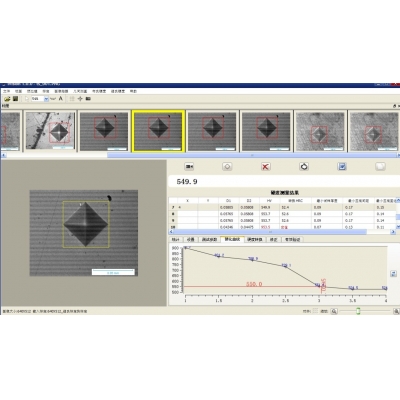
Task: Click the scale bar on the main image
Action: coord(113,272)
